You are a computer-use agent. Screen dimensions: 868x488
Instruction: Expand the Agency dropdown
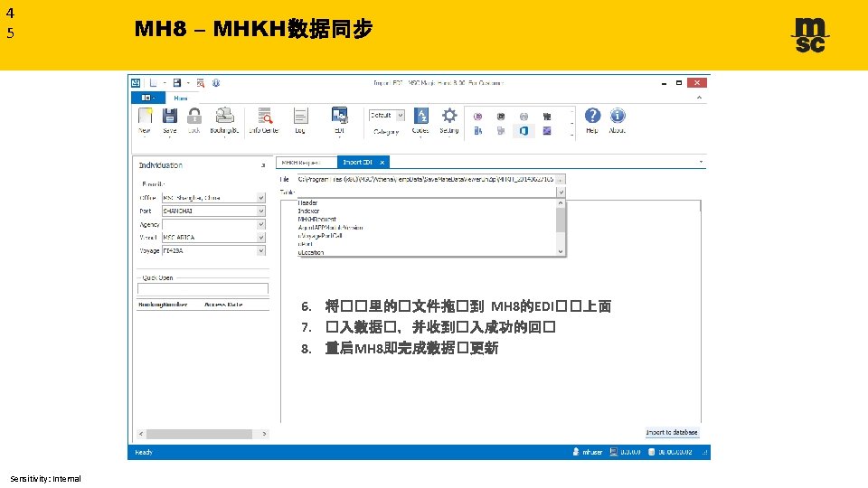(260, 224)
